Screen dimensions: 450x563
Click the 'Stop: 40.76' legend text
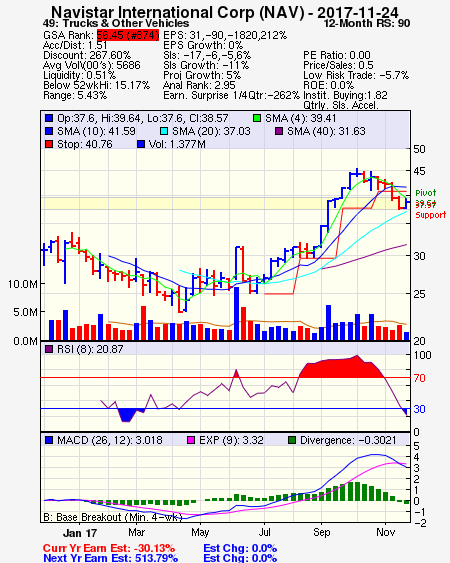(x=85, y=144)
